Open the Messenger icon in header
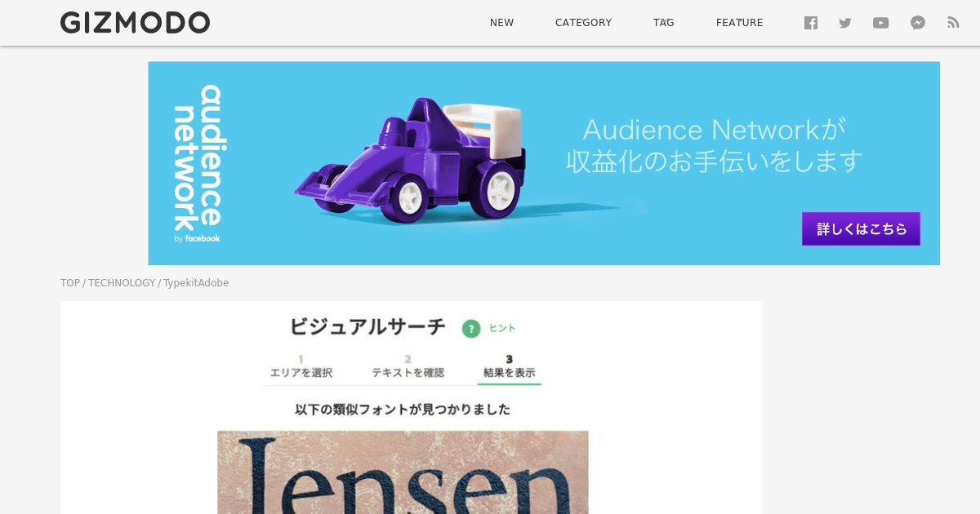 pos(918,23)
